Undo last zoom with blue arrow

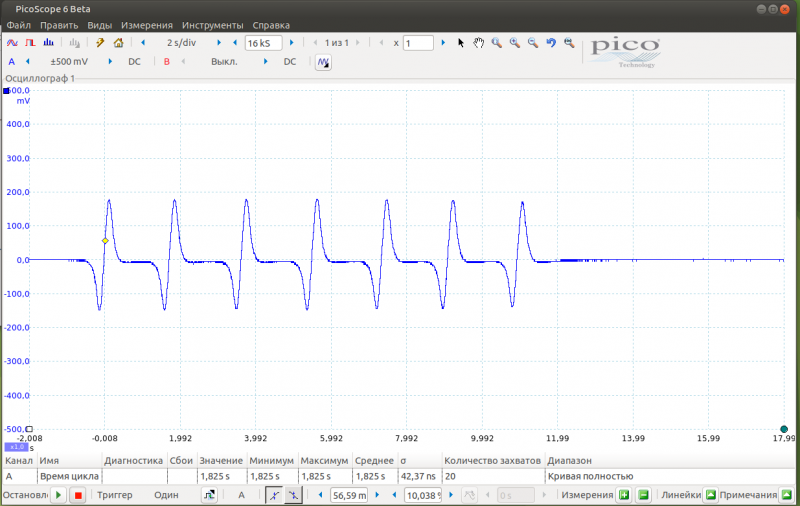pyautogui.click(x=550, y=43)
